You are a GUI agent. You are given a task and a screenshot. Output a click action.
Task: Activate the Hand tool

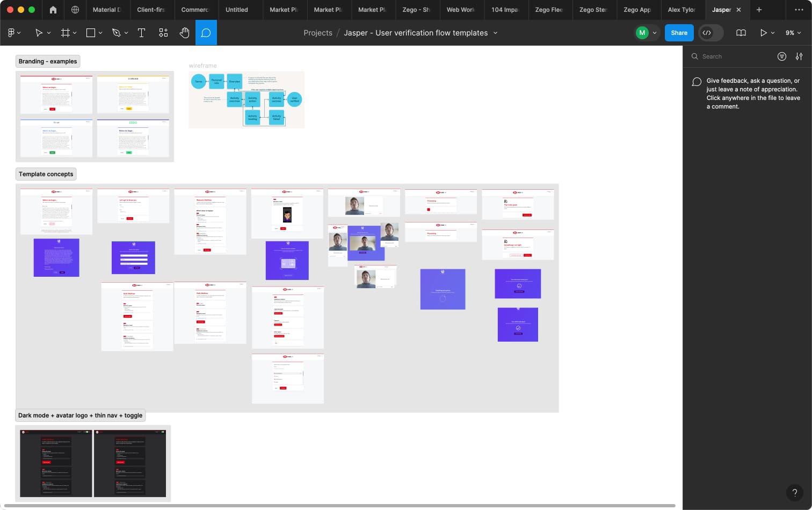(185, 33)
